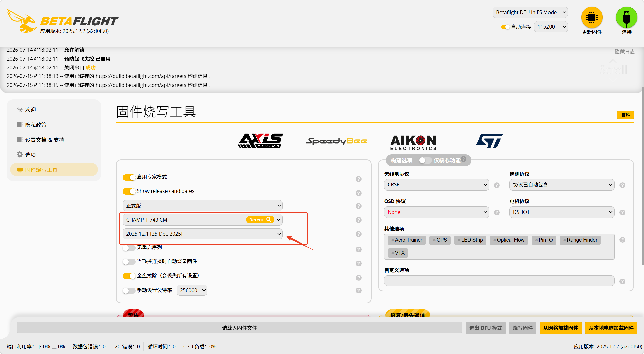Disable 全盘擦除 full chip erase switch
The image size is (644, 354).
[129, 276]
